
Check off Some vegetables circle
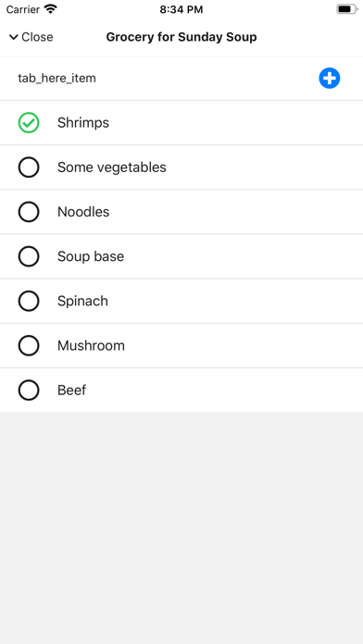tap(29, 167)
